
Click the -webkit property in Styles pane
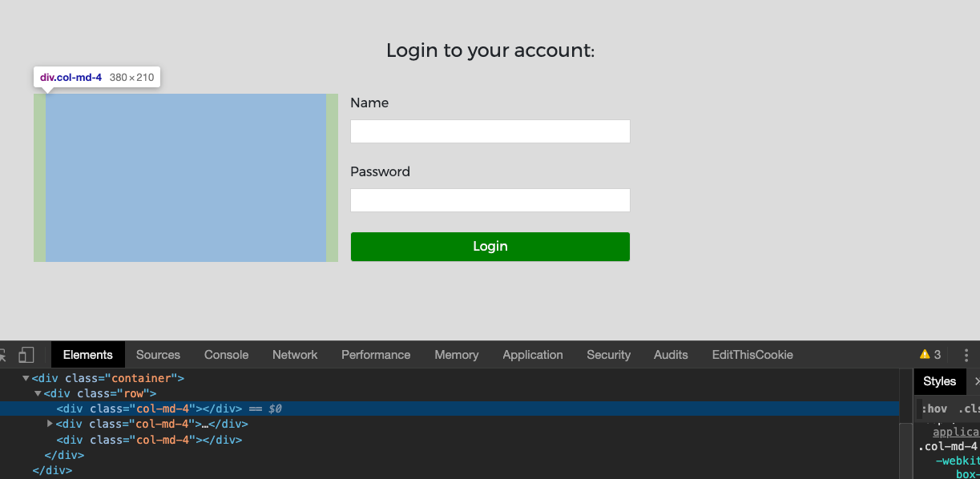pyautogui.click(x=958, y=461)
